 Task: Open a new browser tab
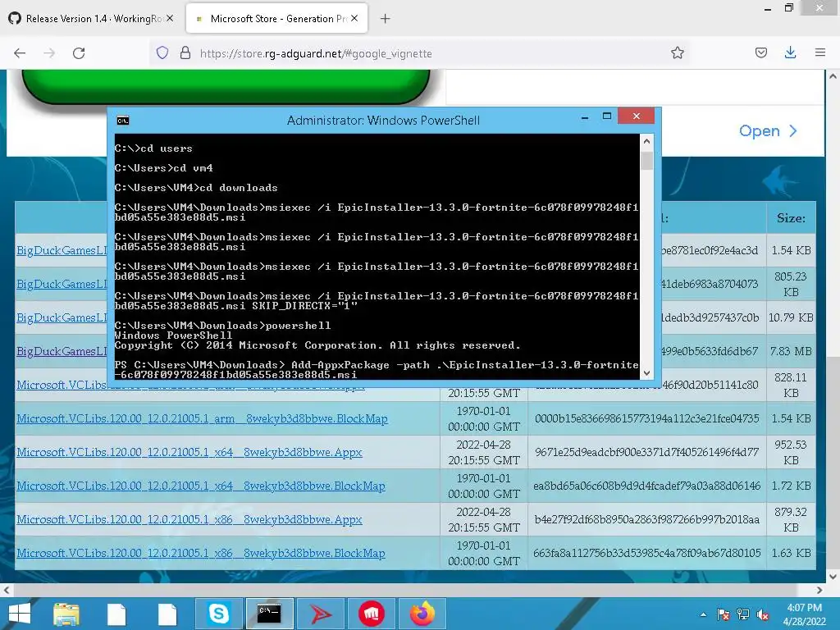pyautogui.click(x=385, y=19)
